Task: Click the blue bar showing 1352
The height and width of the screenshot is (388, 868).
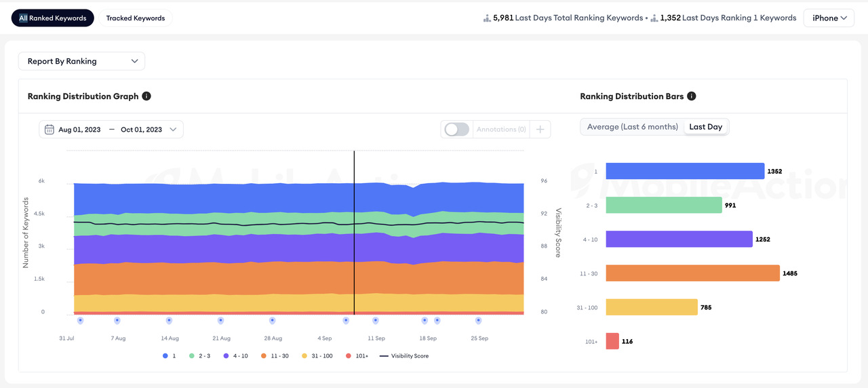Action: click(x=685, y=171)
